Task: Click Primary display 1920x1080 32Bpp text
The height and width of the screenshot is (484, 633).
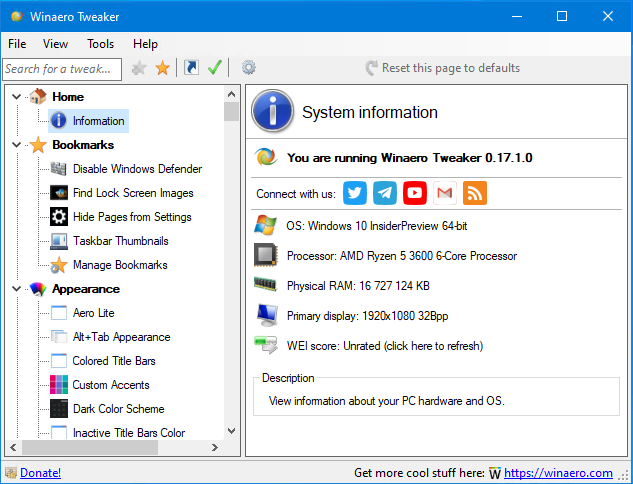Action: click(367, 316)
